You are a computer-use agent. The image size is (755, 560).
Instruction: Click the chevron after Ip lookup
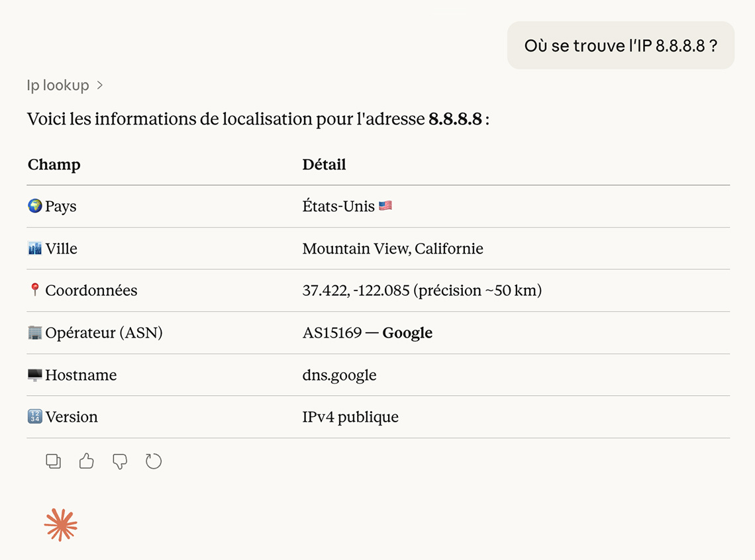[x=100, y=85]
